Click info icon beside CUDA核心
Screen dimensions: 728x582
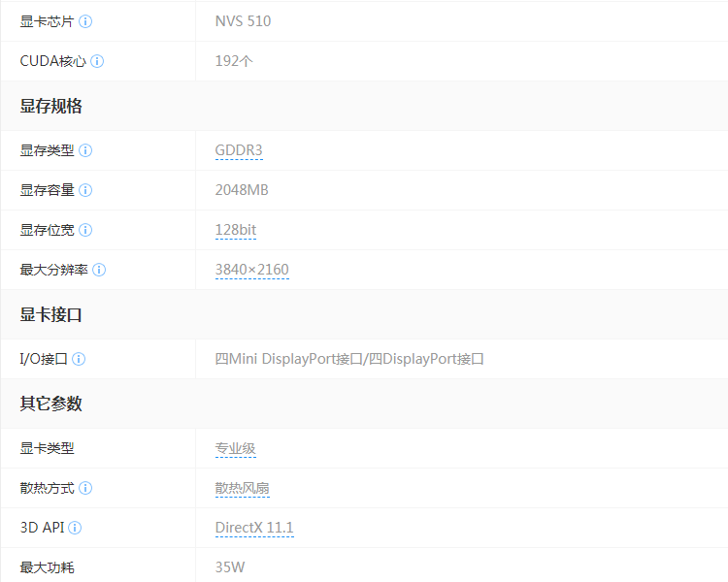[x=97, y=61]
